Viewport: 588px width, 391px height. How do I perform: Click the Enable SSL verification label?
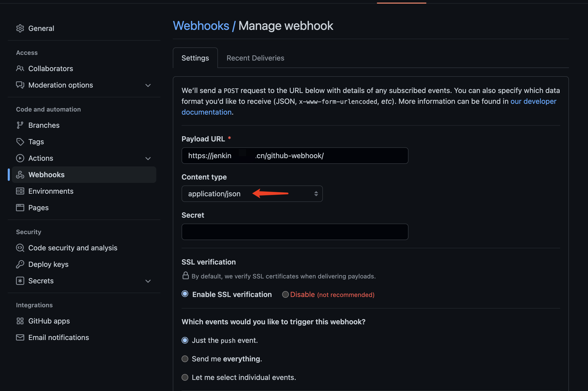pos(232,294)
